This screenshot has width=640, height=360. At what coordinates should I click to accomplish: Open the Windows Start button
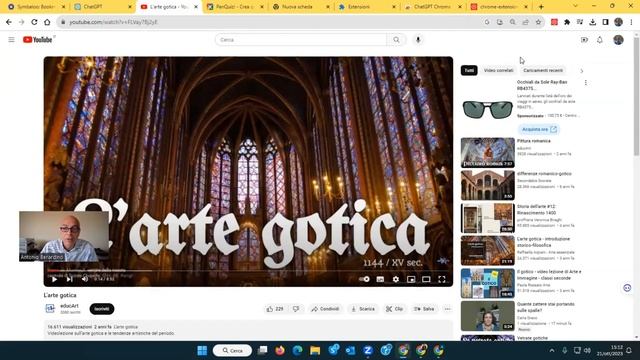[202, 351]
